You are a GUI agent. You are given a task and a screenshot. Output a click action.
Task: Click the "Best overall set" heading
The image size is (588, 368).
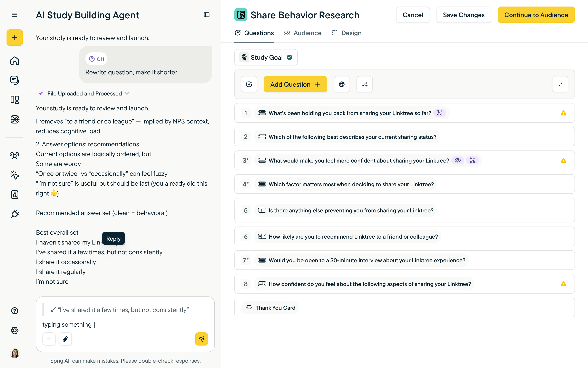[x=57, y=232]
